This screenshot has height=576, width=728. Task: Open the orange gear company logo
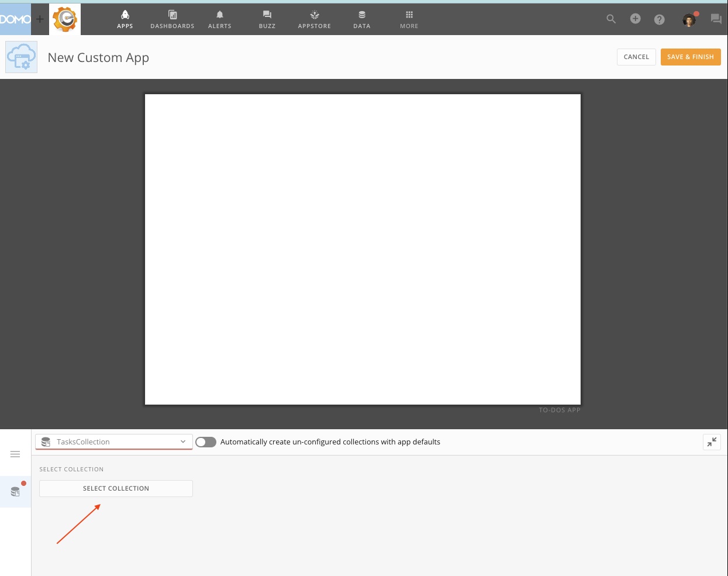[x=65, y=19]
